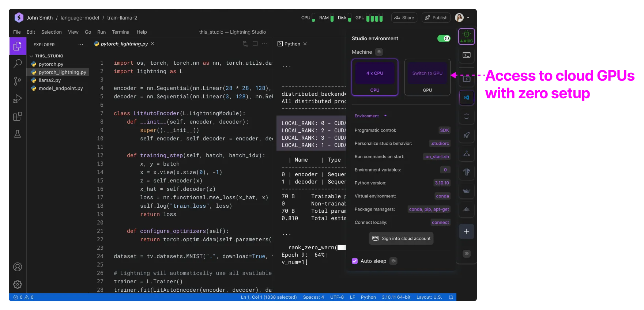Open the Go menu
644x310 pixels.
point(88,32)
